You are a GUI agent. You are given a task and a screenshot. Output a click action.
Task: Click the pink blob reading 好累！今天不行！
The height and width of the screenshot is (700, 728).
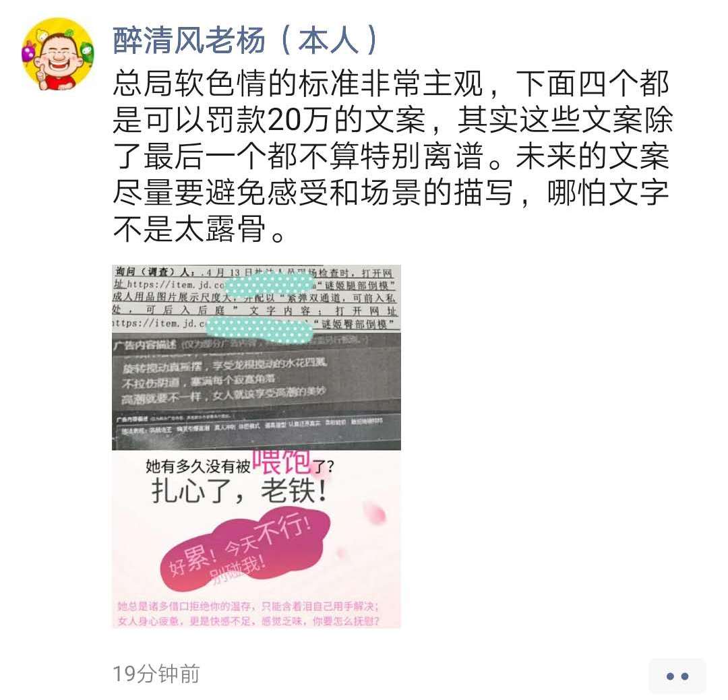[x=245, y=550]
